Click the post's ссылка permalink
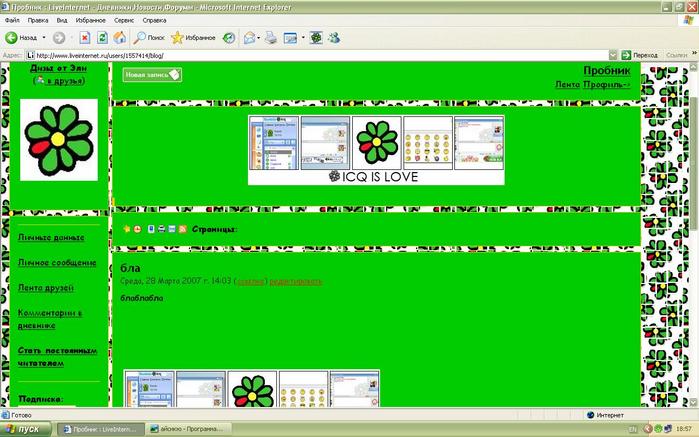699x437 pixels. point(251,281)
